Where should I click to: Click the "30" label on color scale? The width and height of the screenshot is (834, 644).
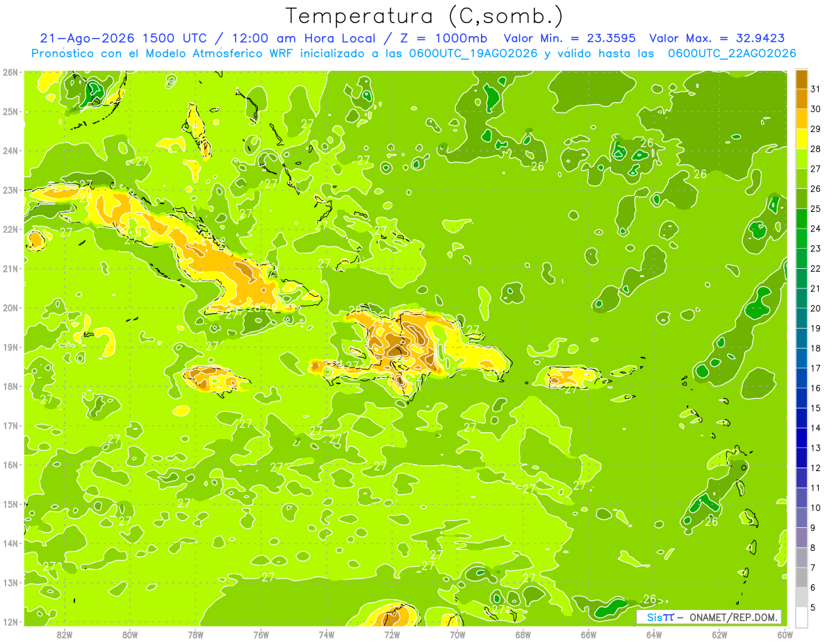tap(816, 109)
